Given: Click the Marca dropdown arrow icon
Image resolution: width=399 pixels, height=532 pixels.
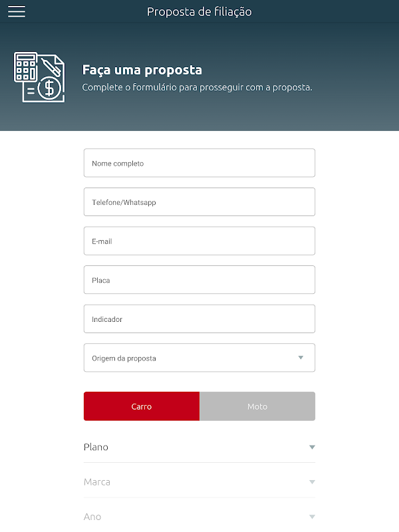Looking at the screenshot, I should (312, 482).
